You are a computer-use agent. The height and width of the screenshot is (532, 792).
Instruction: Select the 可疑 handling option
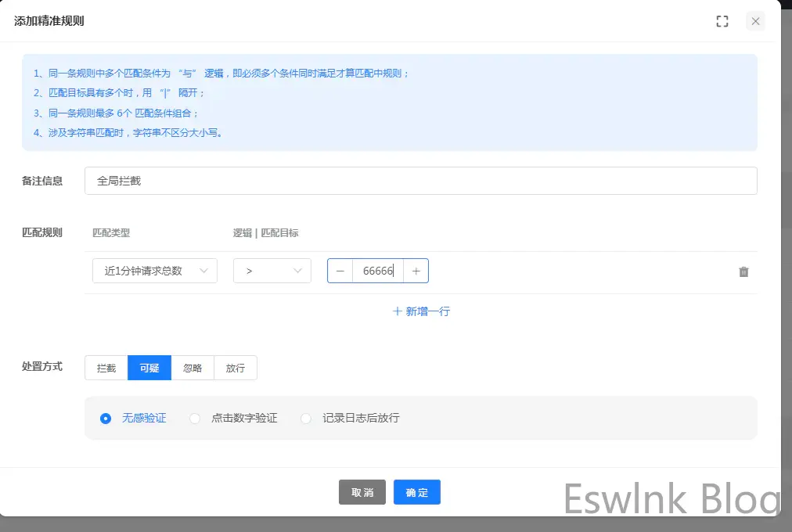pos(149,368)
